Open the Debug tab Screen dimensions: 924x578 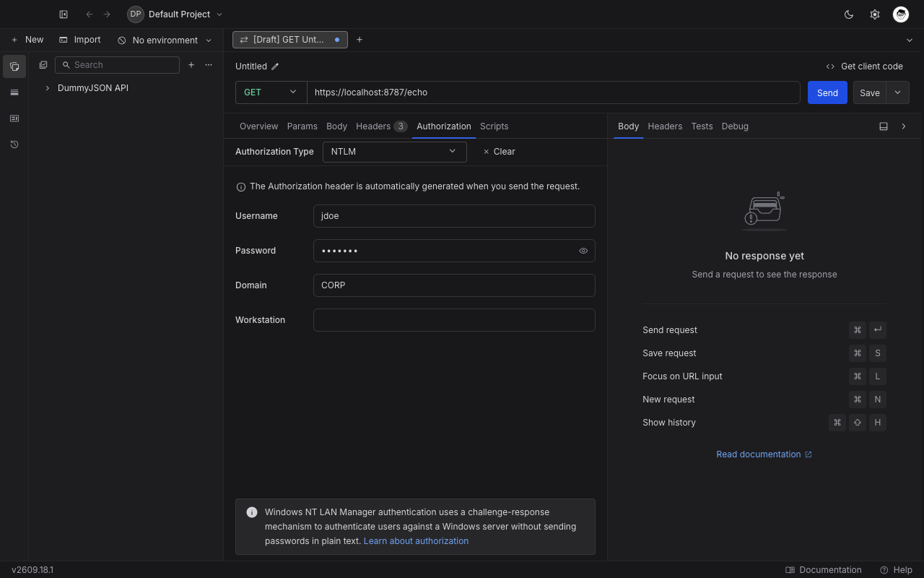(735, 126)
